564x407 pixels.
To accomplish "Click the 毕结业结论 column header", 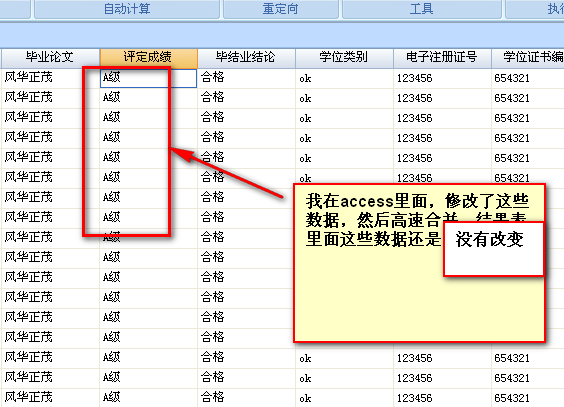I will (x=246, y=58).
